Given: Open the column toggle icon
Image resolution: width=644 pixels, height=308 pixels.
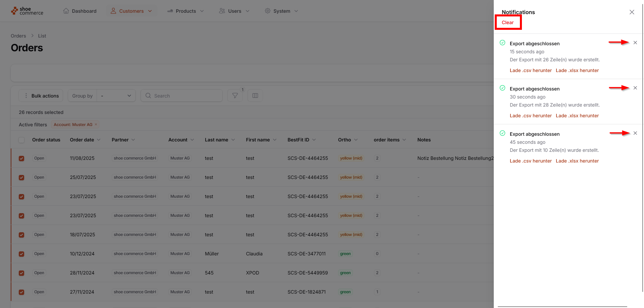Looking at the screenshot, I should point(255,96).
